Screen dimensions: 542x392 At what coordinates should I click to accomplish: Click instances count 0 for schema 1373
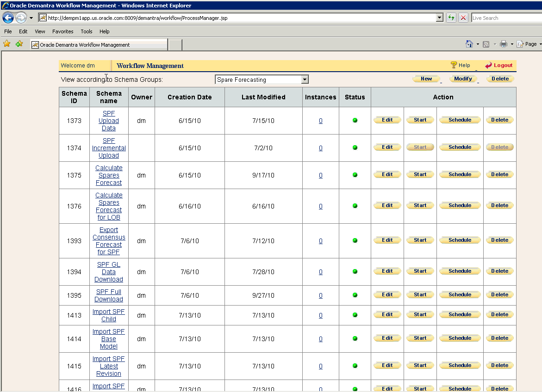point(321,121)
